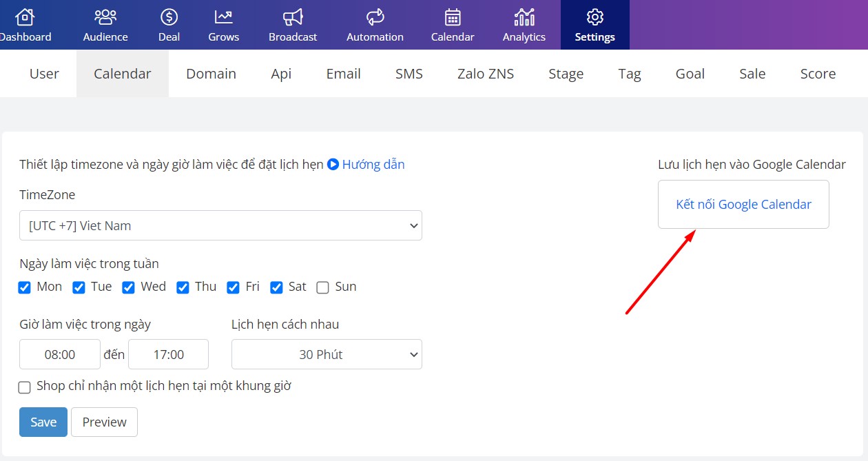Image resolution: width=868 pixels, height=461 pixels.
Task: Click the 'Lịch hẹn cách nhau' label
Action: pos(285,324)
